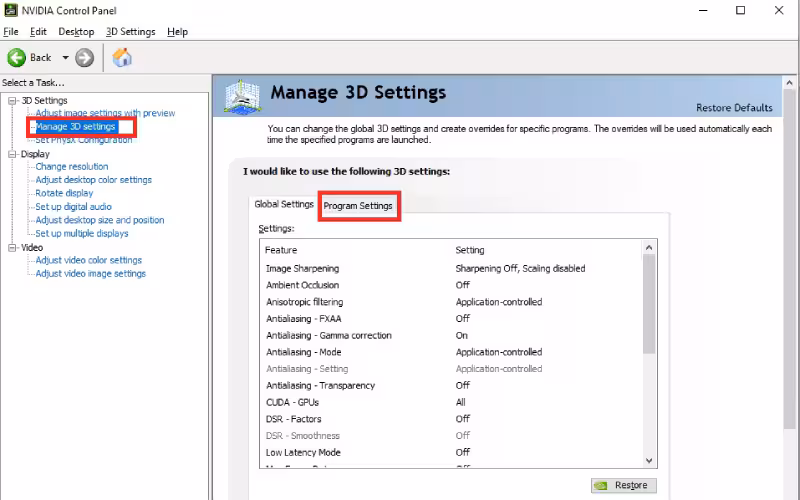Open Adjust video color settings
This screenshot has width=800, height=500.
point(89,260)
